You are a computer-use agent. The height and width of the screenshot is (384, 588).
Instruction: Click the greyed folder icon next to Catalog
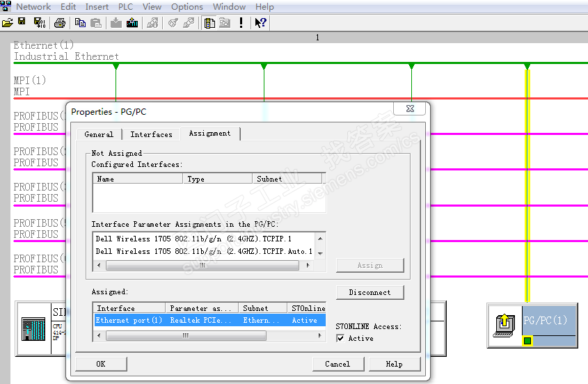point(225,23)
